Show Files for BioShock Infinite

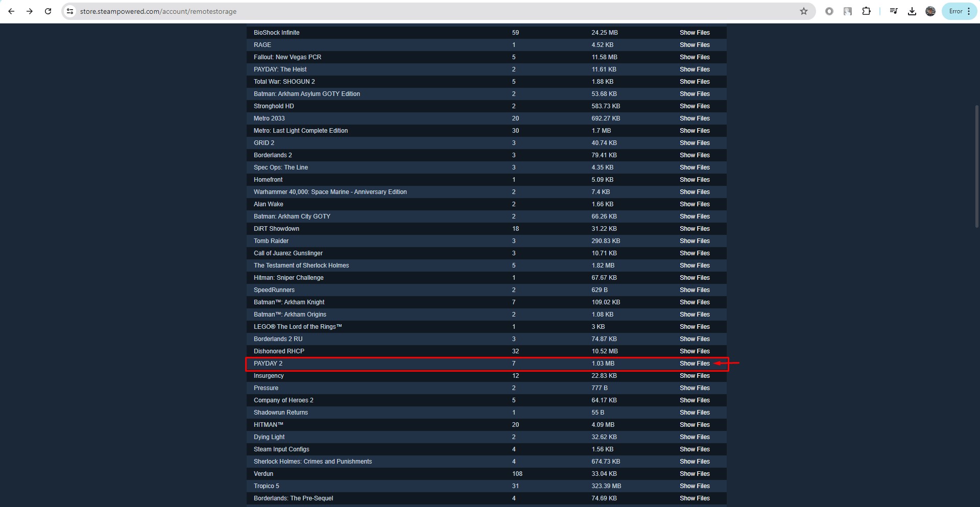click(695, 33)
